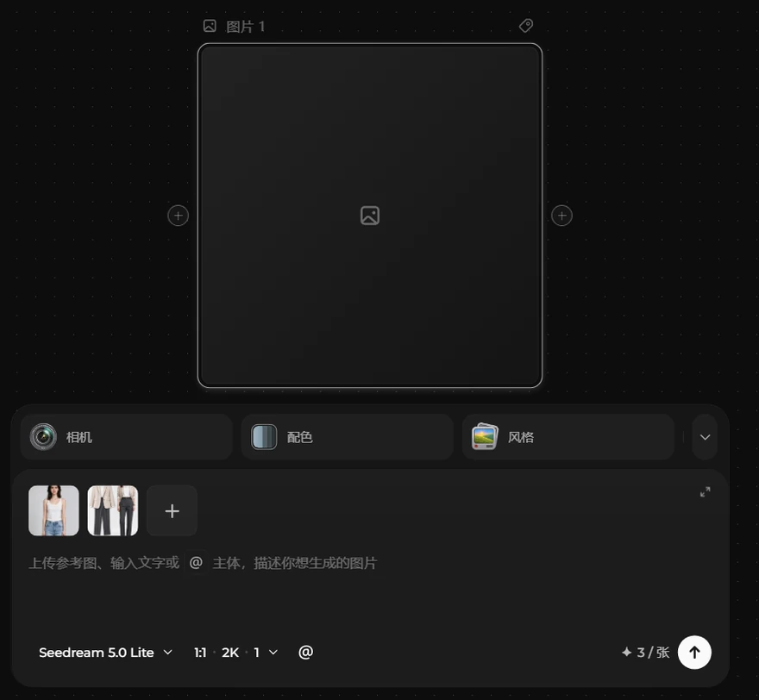
Task: Add another reference image with the plus tile
Action: (172, 510)
